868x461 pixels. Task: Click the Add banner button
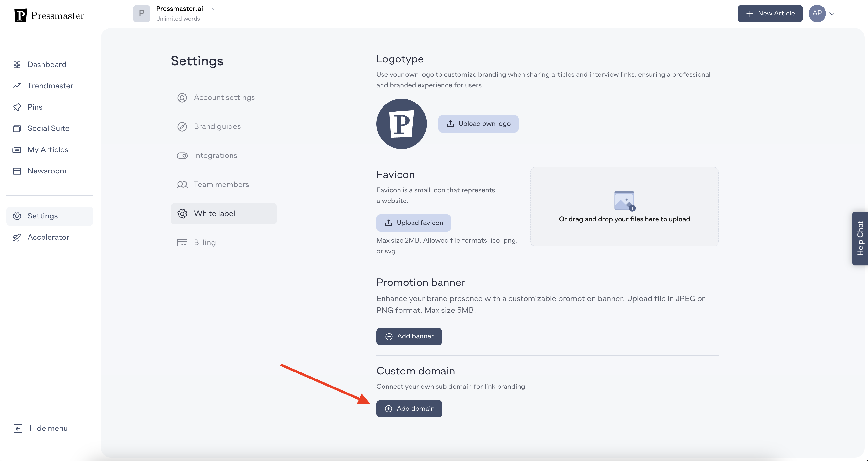click(x=409, y=337)
